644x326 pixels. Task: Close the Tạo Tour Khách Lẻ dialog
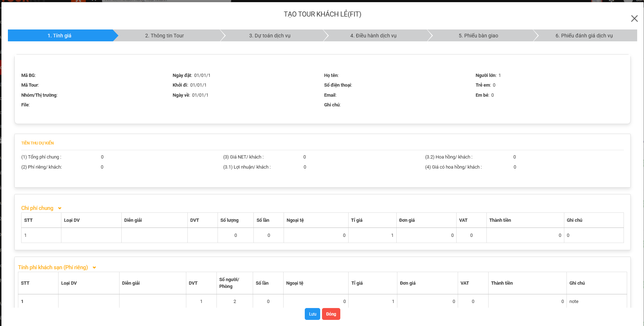(x=634, y=19)
